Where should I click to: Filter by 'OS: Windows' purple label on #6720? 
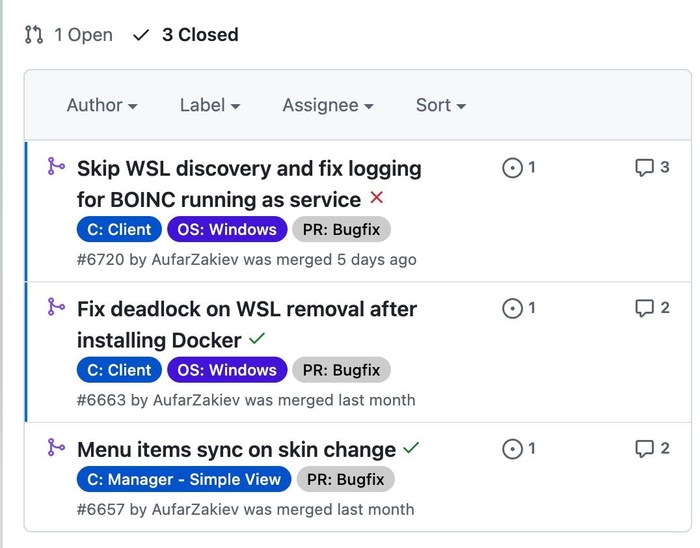[x=227, y=229]
